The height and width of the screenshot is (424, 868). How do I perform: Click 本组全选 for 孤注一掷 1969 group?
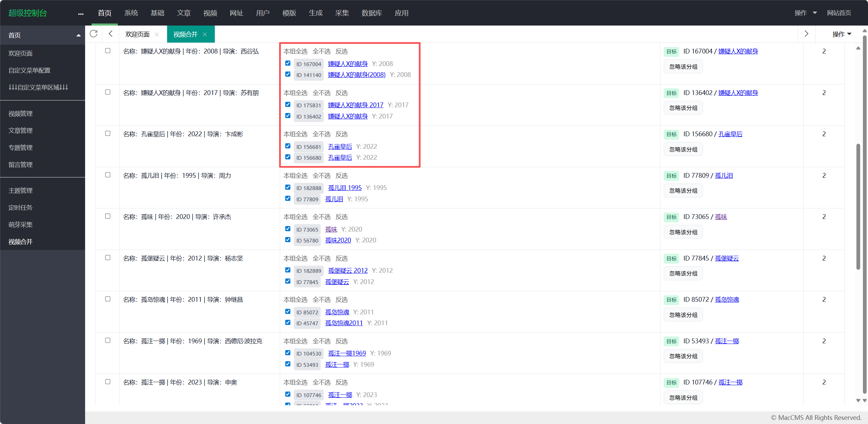pos(295,341)
